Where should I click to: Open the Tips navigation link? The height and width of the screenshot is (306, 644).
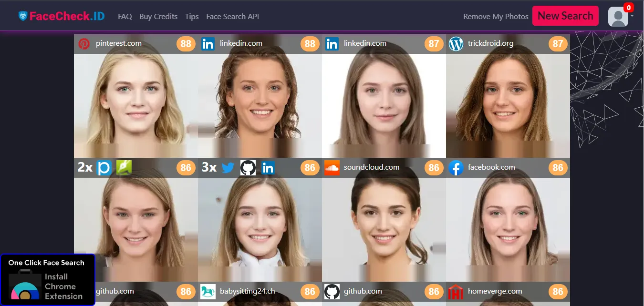pos(192,17)
